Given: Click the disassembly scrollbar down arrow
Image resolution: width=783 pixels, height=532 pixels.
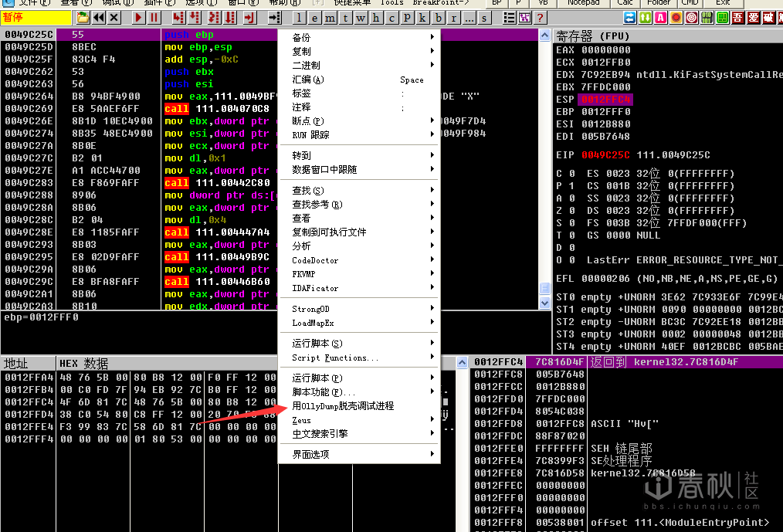Looking at the screenshot, I should point(545,303).
